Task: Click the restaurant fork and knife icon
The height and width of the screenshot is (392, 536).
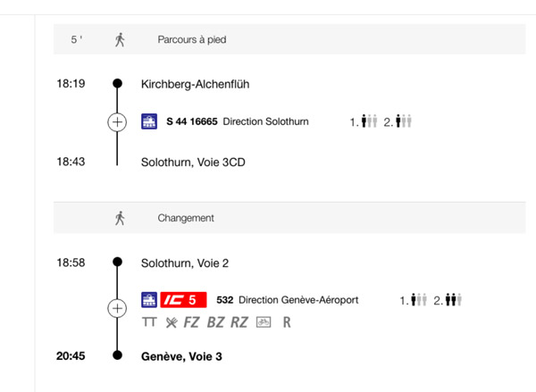Action: 172,322
